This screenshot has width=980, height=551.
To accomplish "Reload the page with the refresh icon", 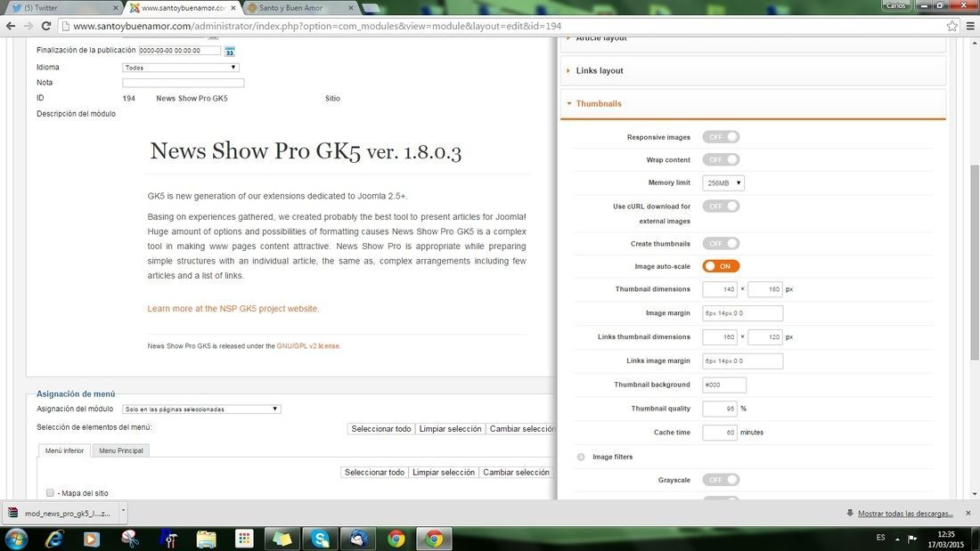I will [x=46, y=26].
